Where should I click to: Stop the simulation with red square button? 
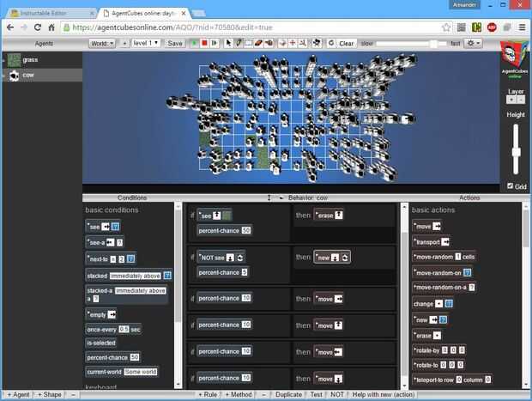coord(204,43)
